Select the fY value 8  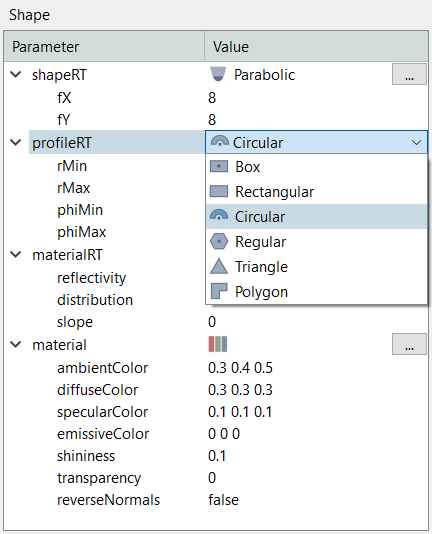tap(212, 120)
